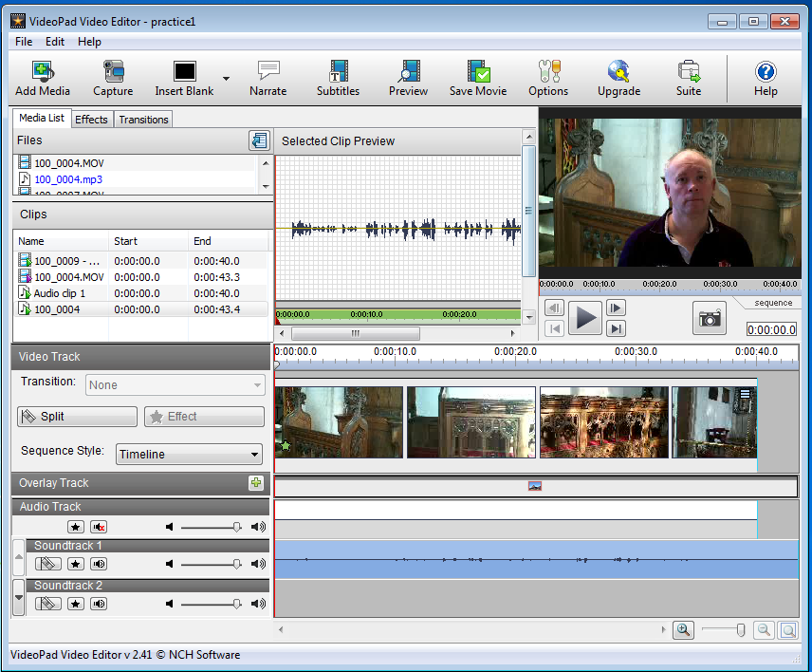
Task: Step forward one frame in preview
Action: 616,308
